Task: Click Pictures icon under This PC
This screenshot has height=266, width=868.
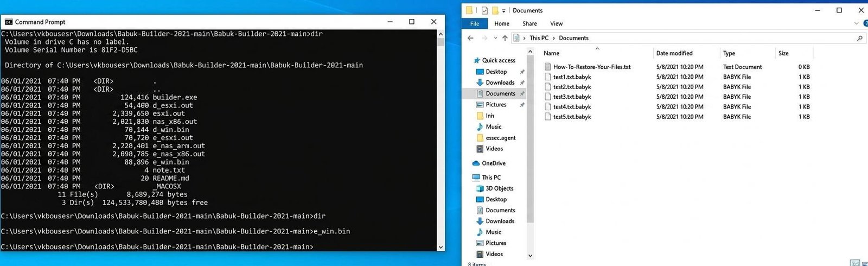Action: [480, 243]
